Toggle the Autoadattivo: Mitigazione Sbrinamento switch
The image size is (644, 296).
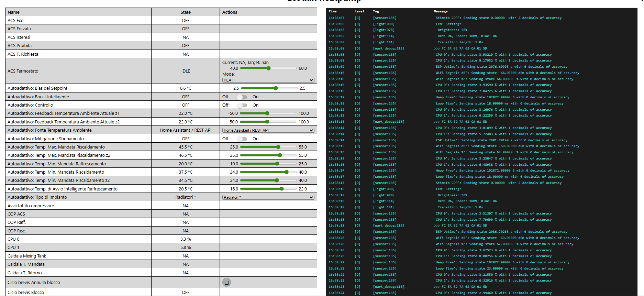pos(242,139)
